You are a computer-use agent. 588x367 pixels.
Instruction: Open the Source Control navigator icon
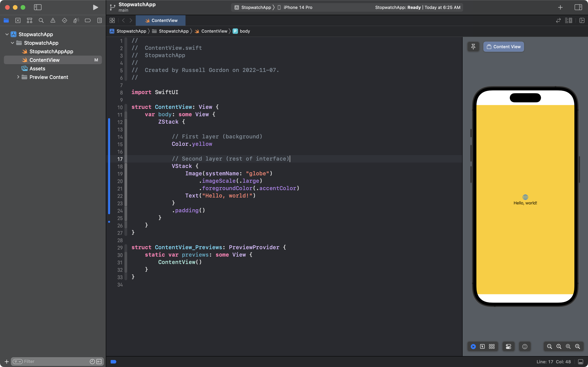(18, 20)
